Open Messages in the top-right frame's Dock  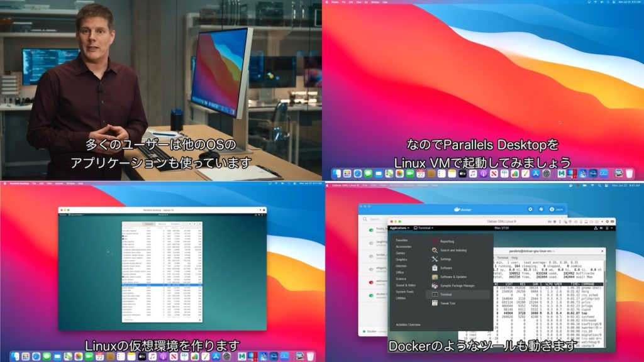[x=368, y=173]
